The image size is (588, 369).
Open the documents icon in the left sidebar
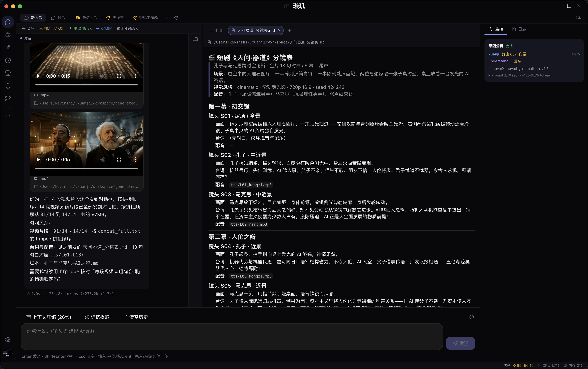pyautogui.click(x=8, y=47)
